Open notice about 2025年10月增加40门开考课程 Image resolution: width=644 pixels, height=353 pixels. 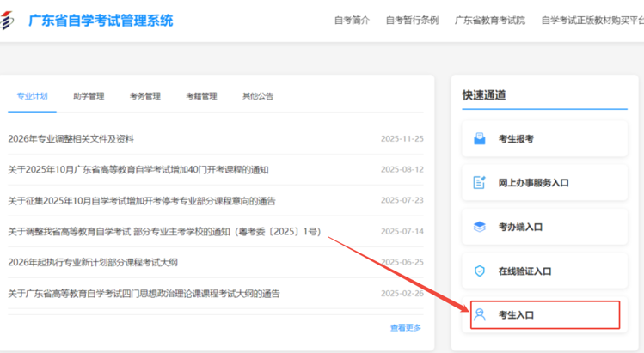coord(138,170)
